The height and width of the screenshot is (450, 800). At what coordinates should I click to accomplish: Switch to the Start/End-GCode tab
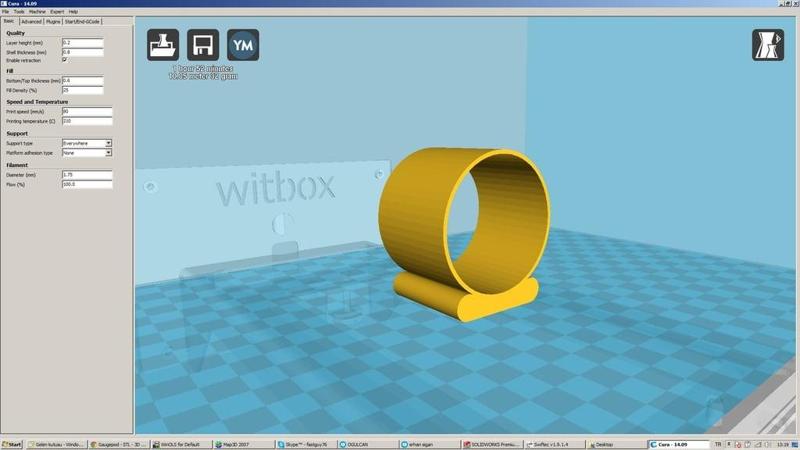point(82,21)
